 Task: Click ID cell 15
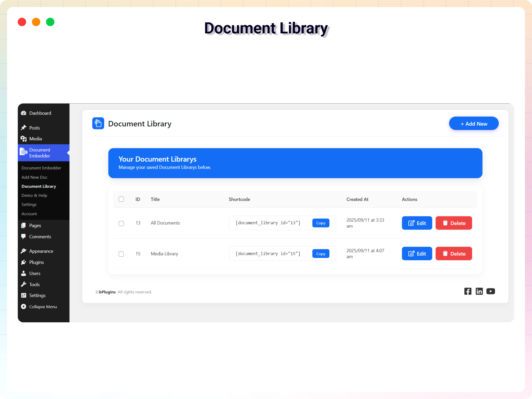pos(138,254)
